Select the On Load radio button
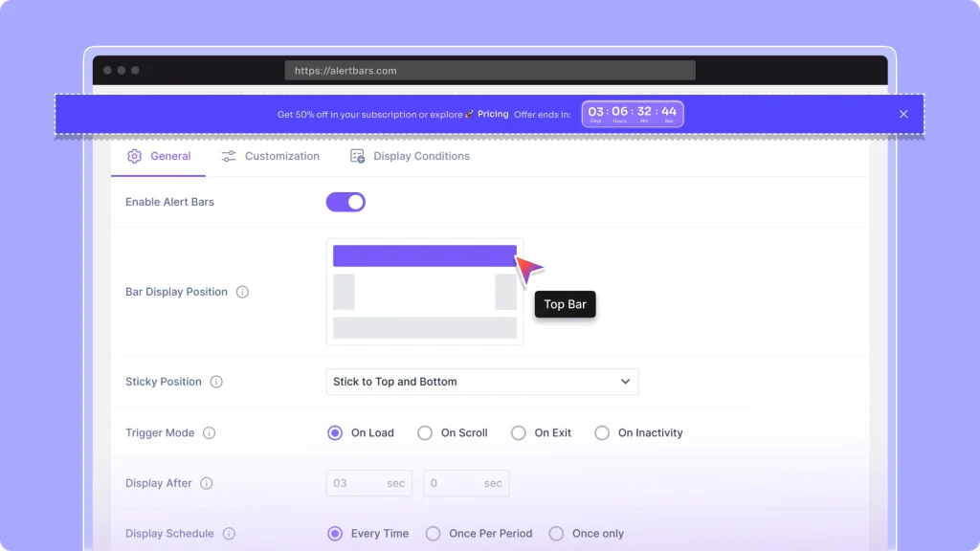Viewport: 980px width, 551px height. point(335,433)
